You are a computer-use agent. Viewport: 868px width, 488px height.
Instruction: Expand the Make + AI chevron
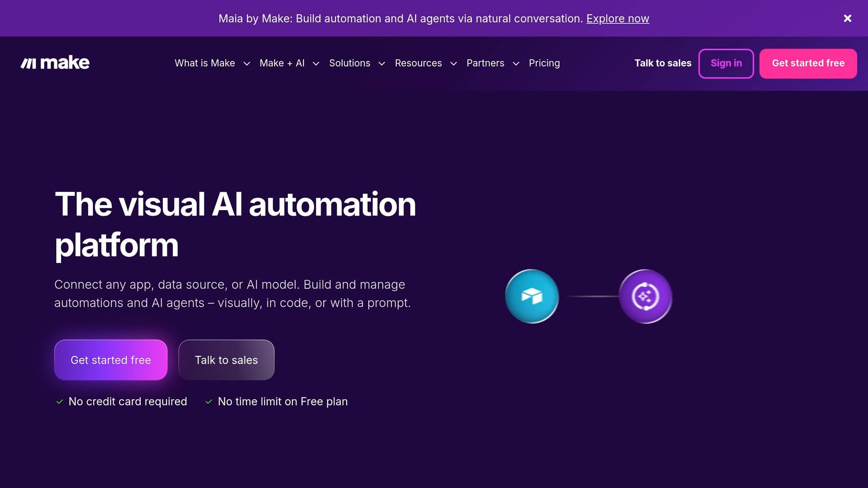tap(316, 64)
